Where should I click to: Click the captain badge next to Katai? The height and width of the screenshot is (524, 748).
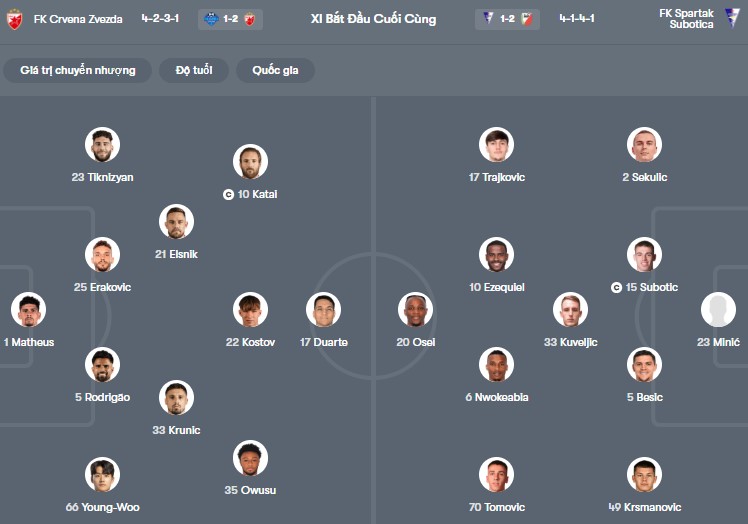[228, 194]
